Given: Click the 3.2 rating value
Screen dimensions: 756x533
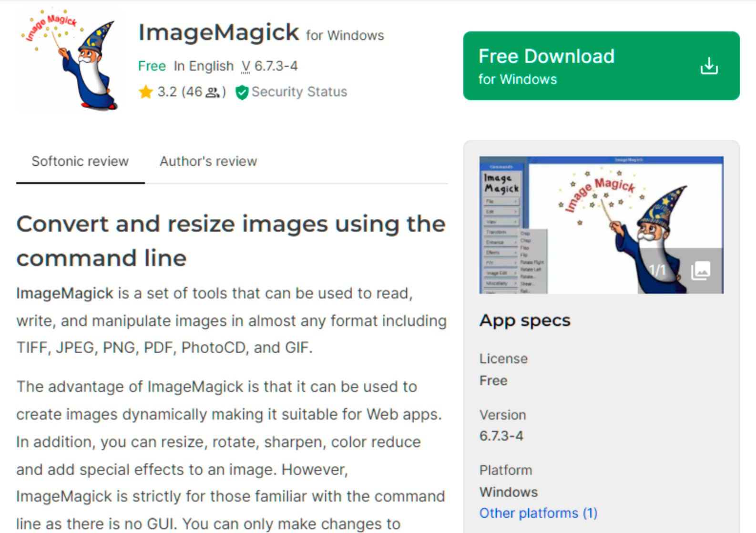Looking at the screenshot, I should click(167, 92).
